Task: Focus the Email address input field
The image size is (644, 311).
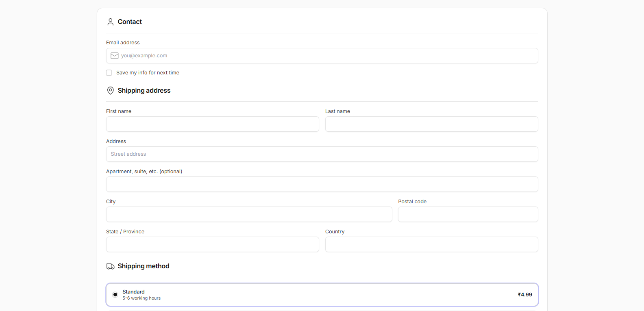Action: pyautogui.click(x=325, y=56)
